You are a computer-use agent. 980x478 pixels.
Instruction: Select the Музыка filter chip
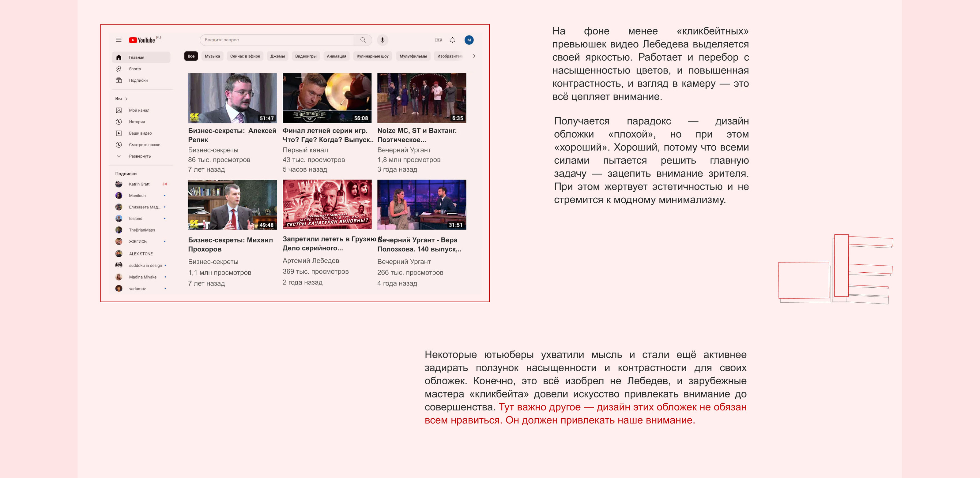(212, 56)
